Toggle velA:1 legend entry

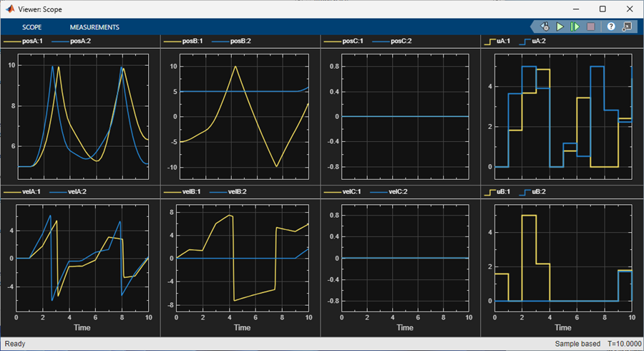pyautogui.click(x=31, y=192)
